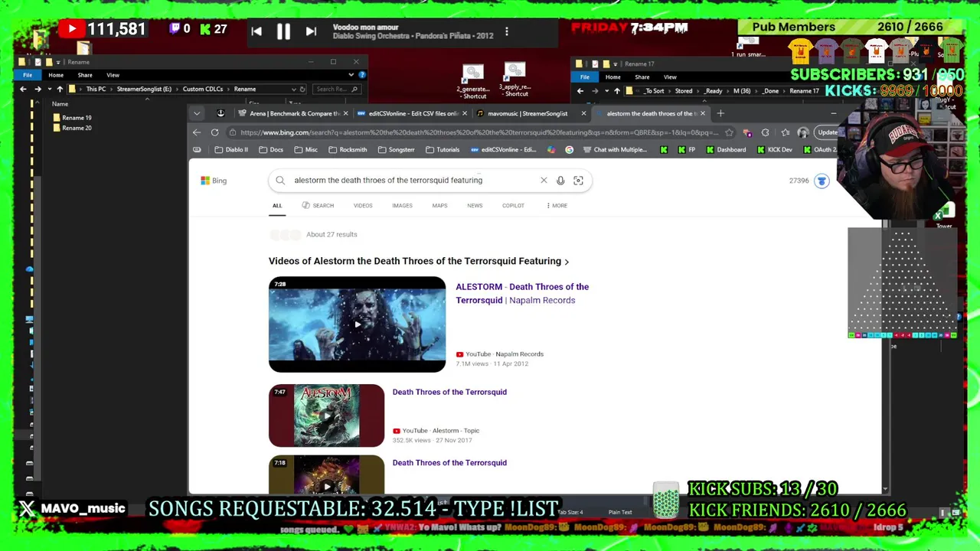The image size is (980, 551).
Task: Open the Bing rewards badge icon
Action: [822, 181]
